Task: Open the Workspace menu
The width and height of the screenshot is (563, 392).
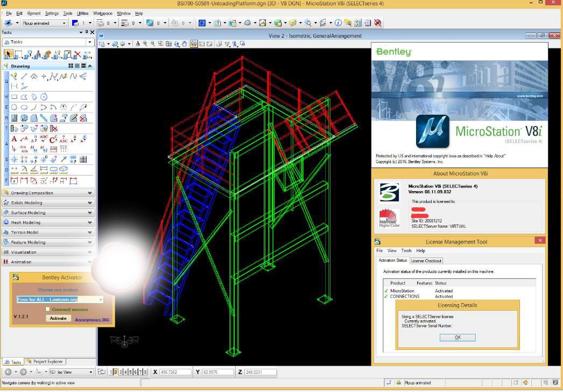Action: [103, 13]
